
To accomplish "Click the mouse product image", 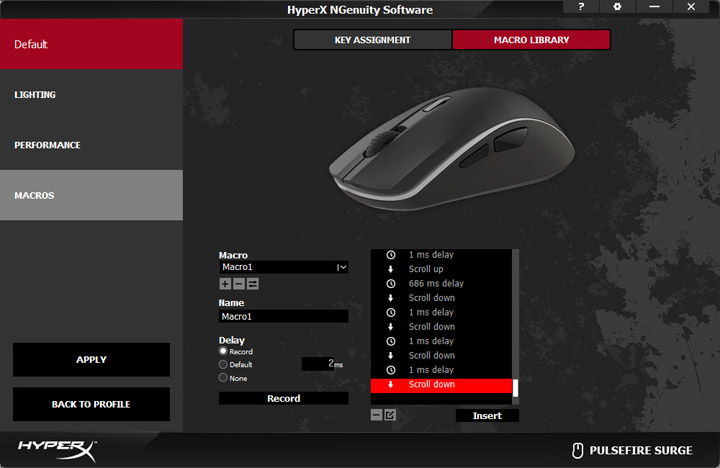I will point(452,149).
